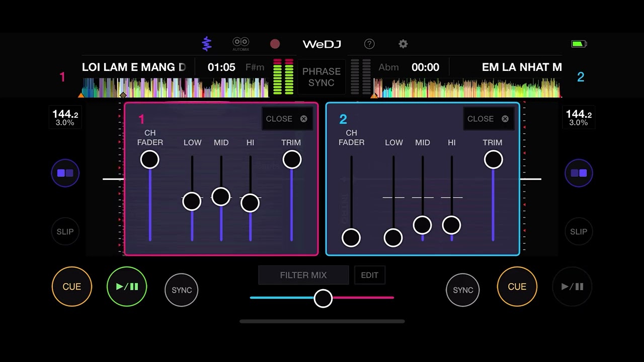The image size is (644, 362).
Task: Play or pause deck 1
Action: coord(127,287)
